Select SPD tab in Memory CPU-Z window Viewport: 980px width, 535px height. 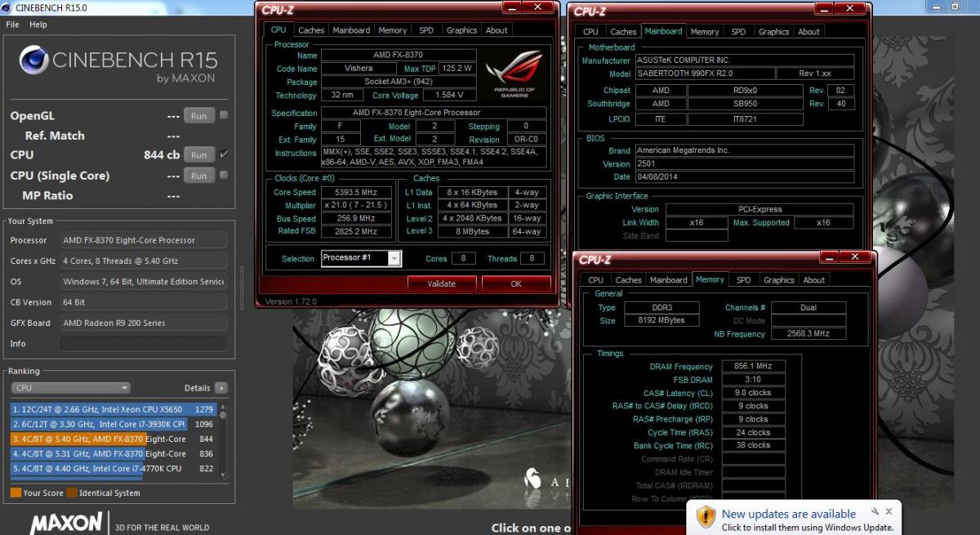point(744,280)
